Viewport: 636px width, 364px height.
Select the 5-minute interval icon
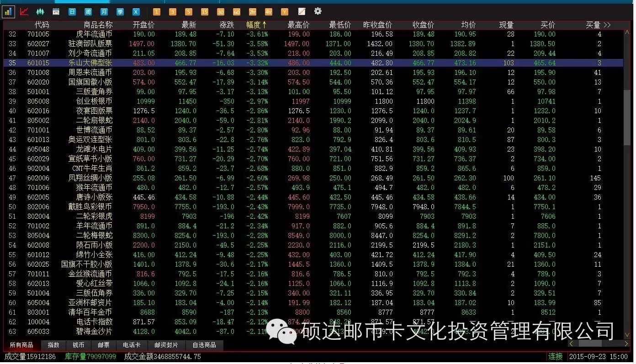(x=189, y=11)
